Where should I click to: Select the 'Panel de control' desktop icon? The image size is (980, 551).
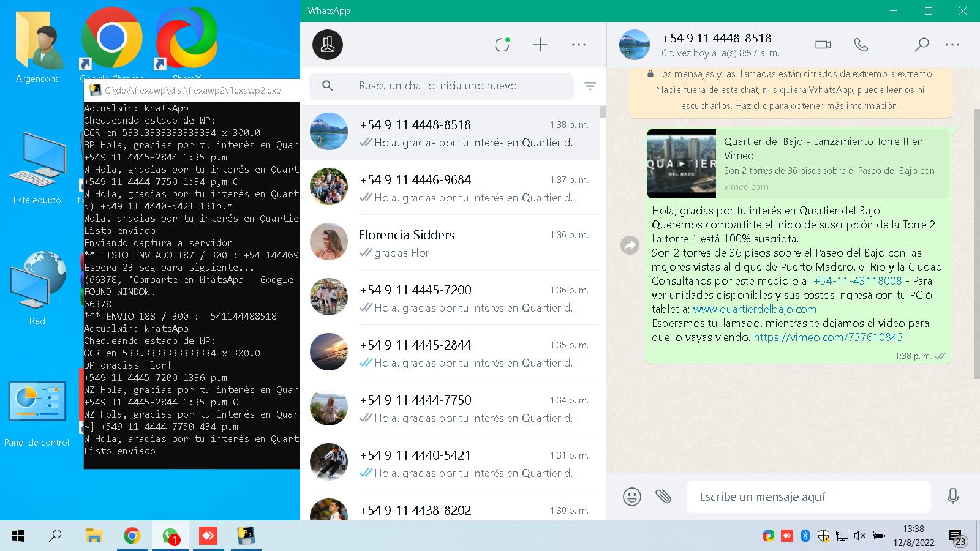click(37, 413)
